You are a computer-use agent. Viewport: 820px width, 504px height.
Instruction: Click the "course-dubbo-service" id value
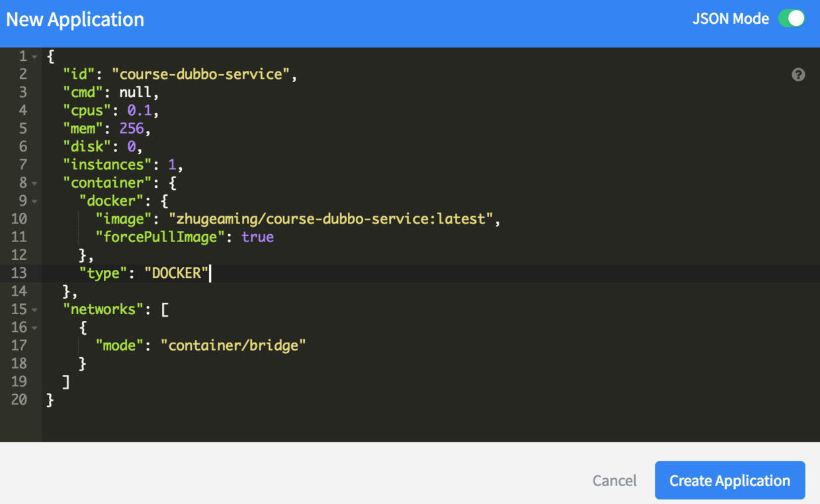click(200, 74)
